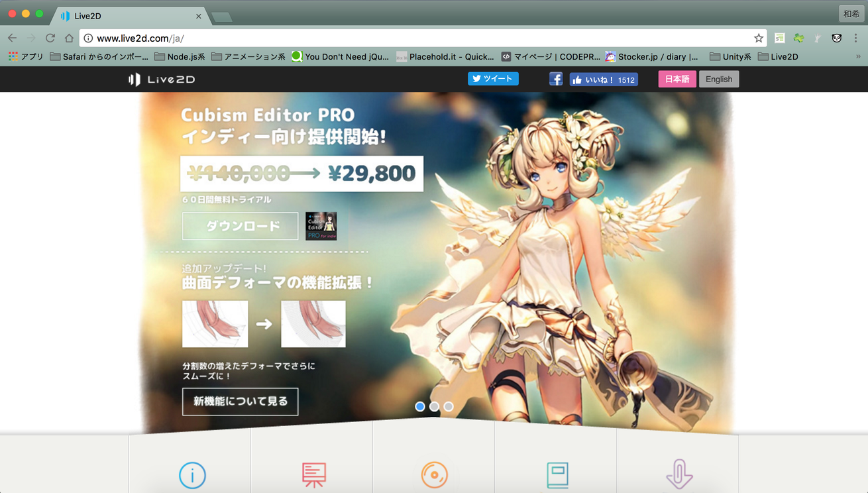This screenshot has height=493, width=868.
Task: Open the Facebook icon in header
Action: (x=556, y=80)
